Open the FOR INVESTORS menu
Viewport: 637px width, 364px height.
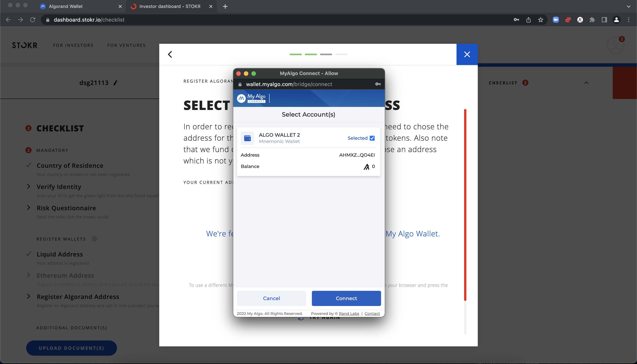tap(73, 45)
